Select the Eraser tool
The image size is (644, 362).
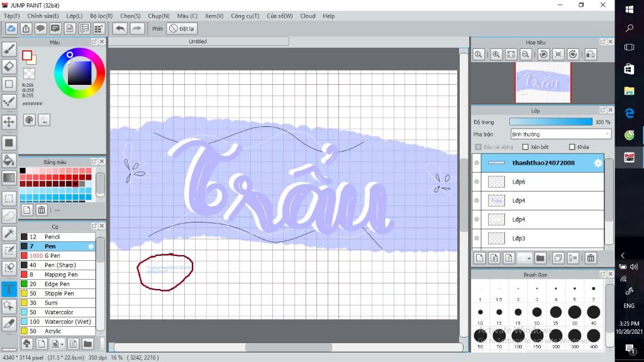tap(9, 66)
